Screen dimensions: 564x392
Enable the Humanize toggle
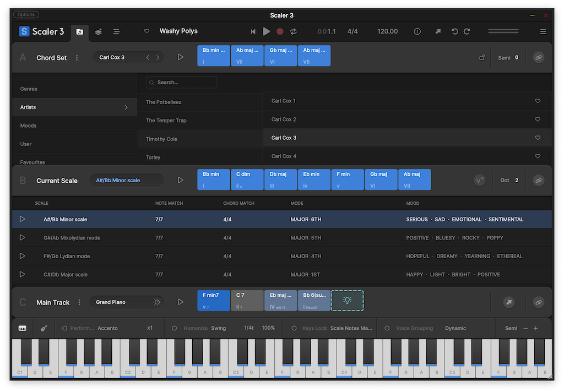[x=175, y=328]
